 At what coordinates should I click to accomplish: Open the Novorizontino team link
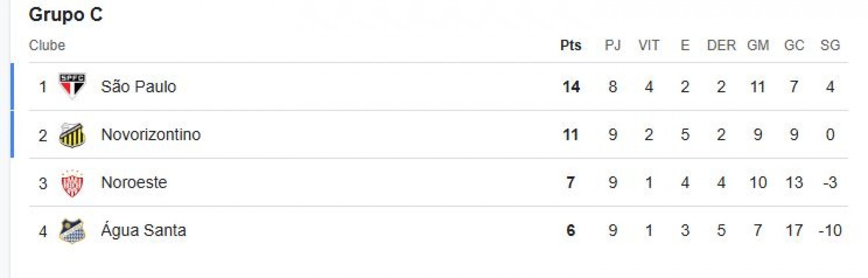click(151, 134)
